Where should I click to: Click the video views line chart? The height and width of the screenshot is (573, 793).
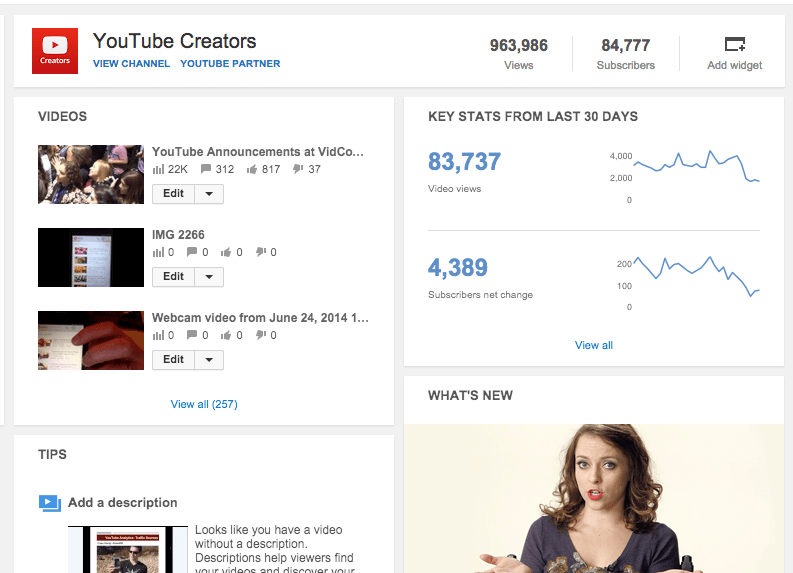[x=697, y=170]
